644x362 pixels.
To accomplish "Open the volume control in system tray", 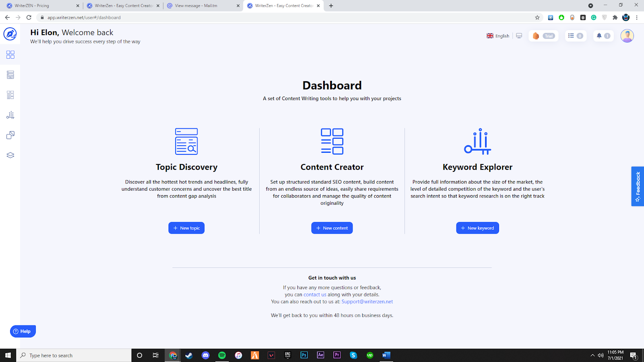I will 601,355.
